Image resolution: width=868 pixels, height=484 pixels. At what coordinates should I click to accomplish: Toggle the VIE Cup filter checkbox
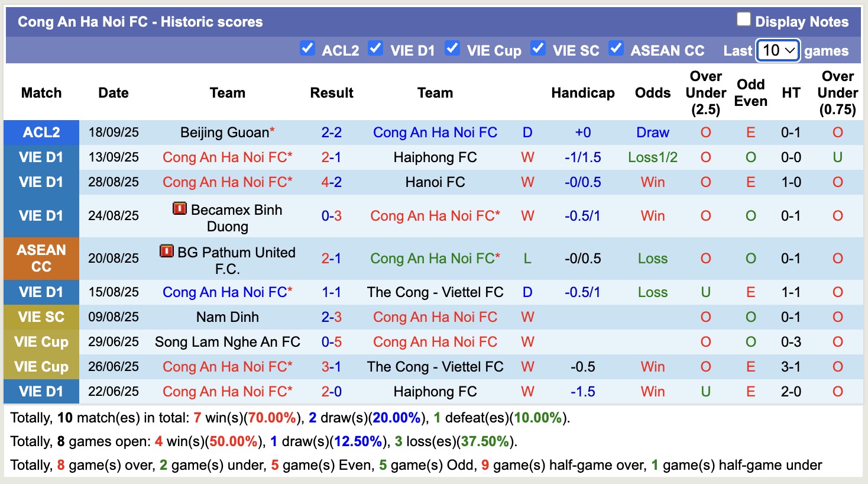tap(452, 49)
